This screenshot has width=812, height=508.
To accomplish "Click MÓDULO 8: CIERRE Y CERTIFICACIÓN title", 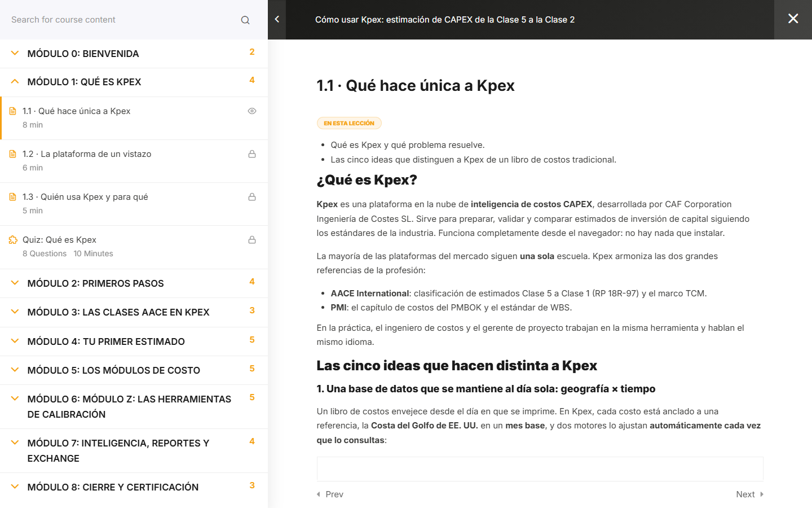I will 113,487.
